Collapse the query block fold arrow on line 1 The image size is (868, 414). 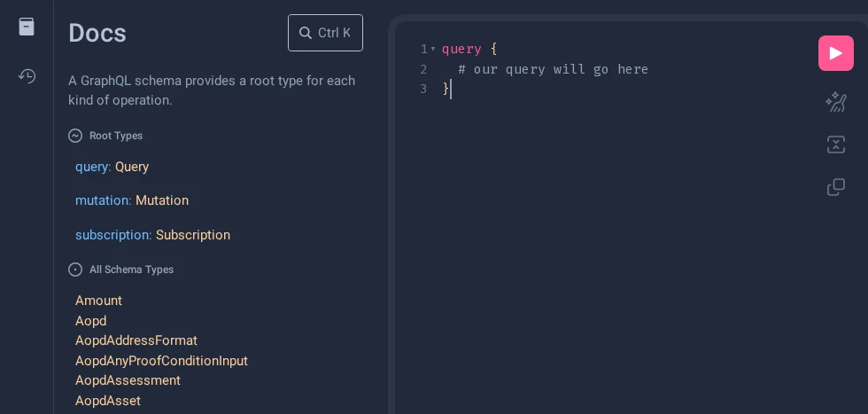[433, 50]
